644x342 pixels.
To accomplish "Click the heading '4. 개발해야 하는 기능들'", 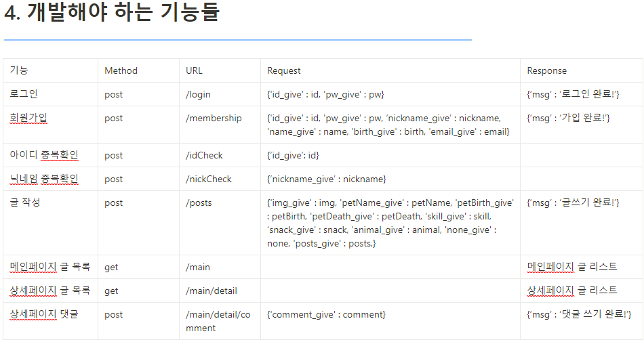I will (112, 12).
